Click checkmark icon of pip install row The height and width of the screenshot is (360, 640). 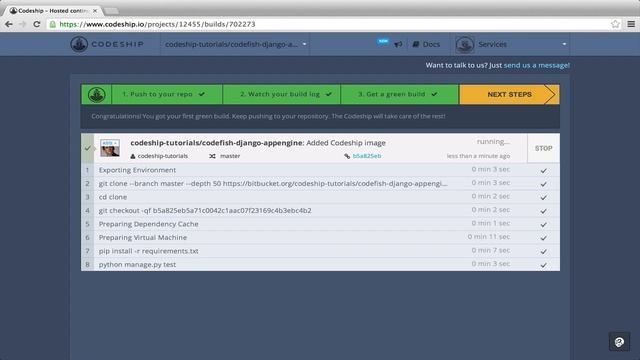coord(543,251)
